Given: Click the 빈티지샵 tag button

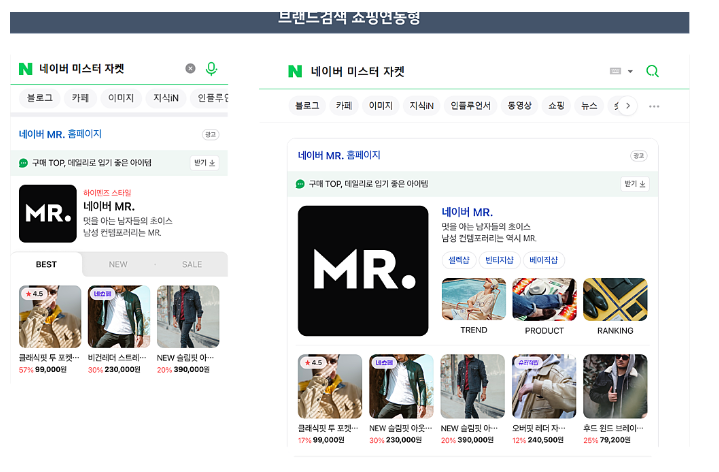Looking at the screenshot, I should [499, 260].
